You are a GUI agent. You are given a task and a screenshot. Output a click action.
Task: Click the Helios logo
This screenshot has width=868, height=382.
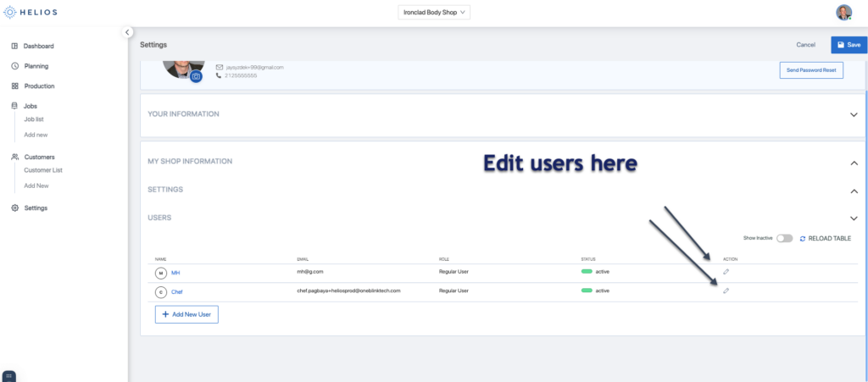[x=31, y=12]
